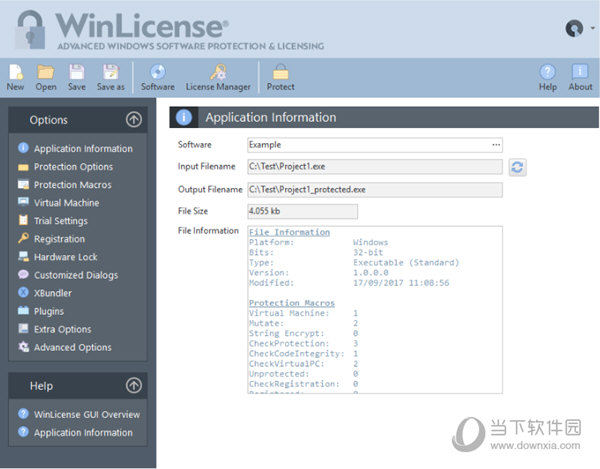Open a project via Open folder icon
600x469 pixels.
46,77
